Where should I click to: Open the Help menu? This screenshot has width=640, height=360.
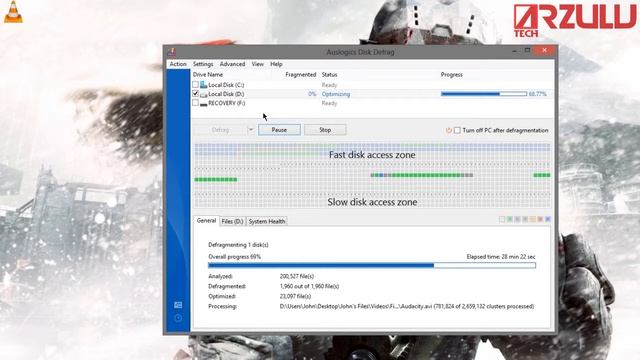click(x=276, y=64)
